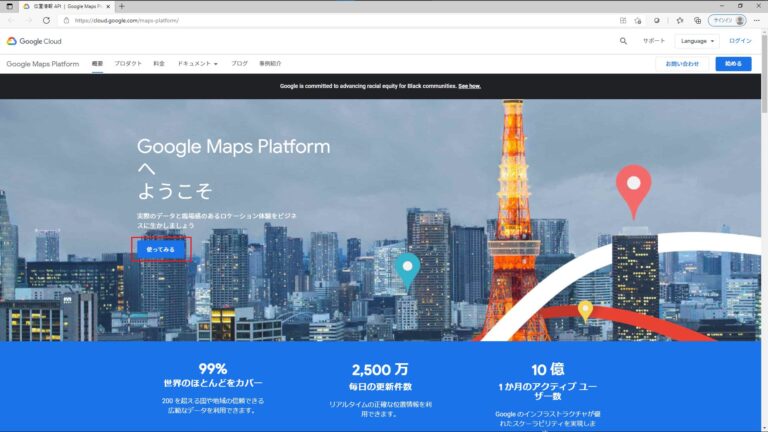Screen dimensions: 768x432
Task: Click the 世界のほとんどをカバー text
Action: tap(213, 384)
